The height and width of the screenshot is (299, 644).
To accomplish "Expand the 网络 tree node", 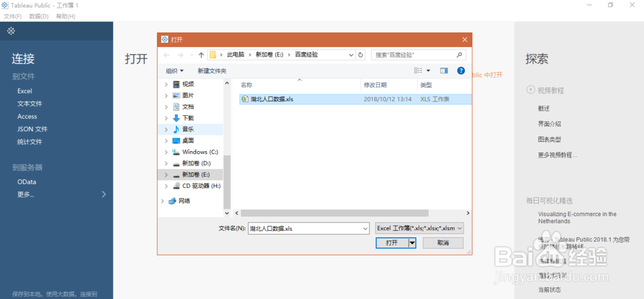I will pyautogui.click(x=162, y=201).
